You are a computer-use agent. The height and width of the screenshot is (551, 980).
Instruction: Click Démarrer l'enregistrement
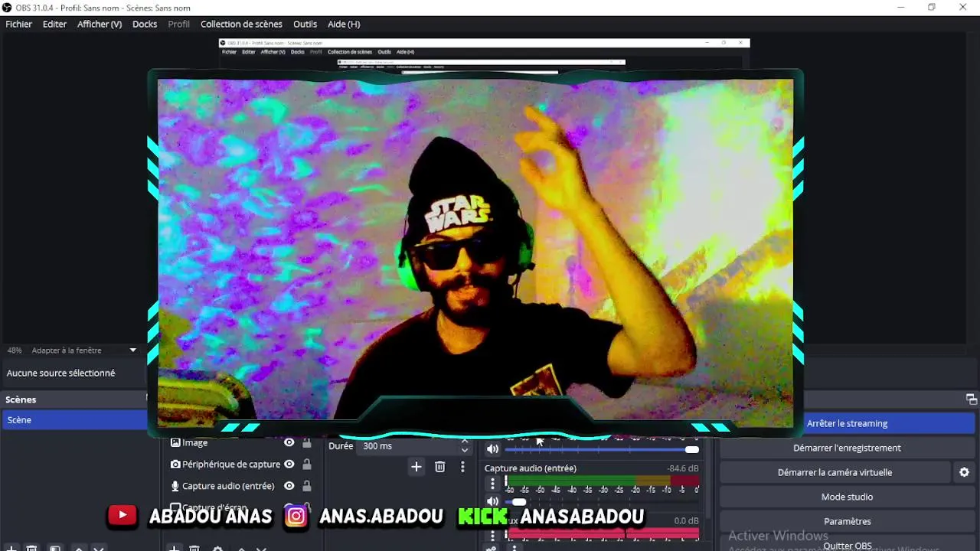[847, 448]
